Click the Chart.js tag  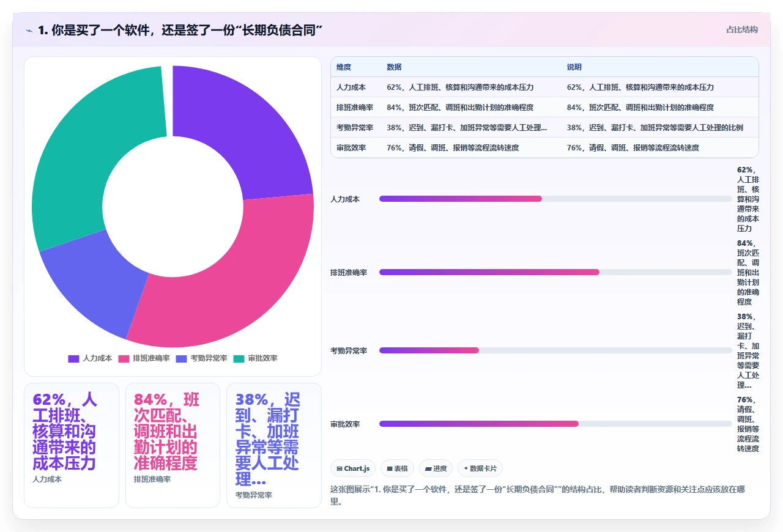pyautogui.click(x=353, y=468)
